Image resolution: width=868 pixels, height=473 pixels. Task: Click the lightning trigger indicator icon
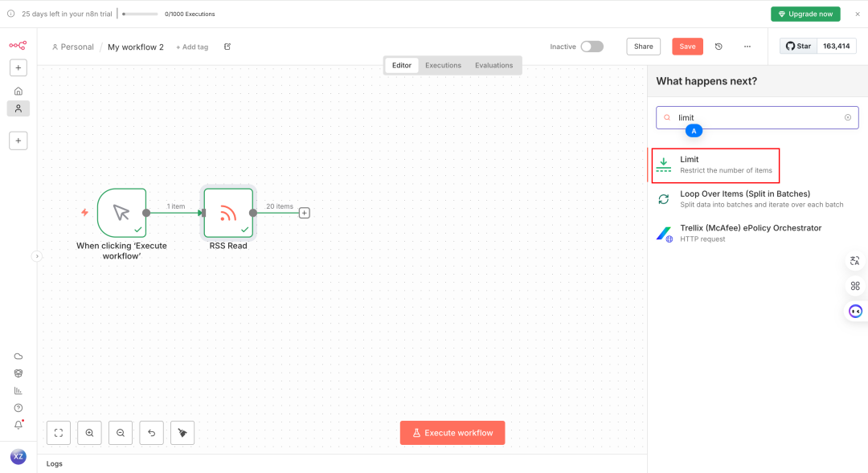84,213
